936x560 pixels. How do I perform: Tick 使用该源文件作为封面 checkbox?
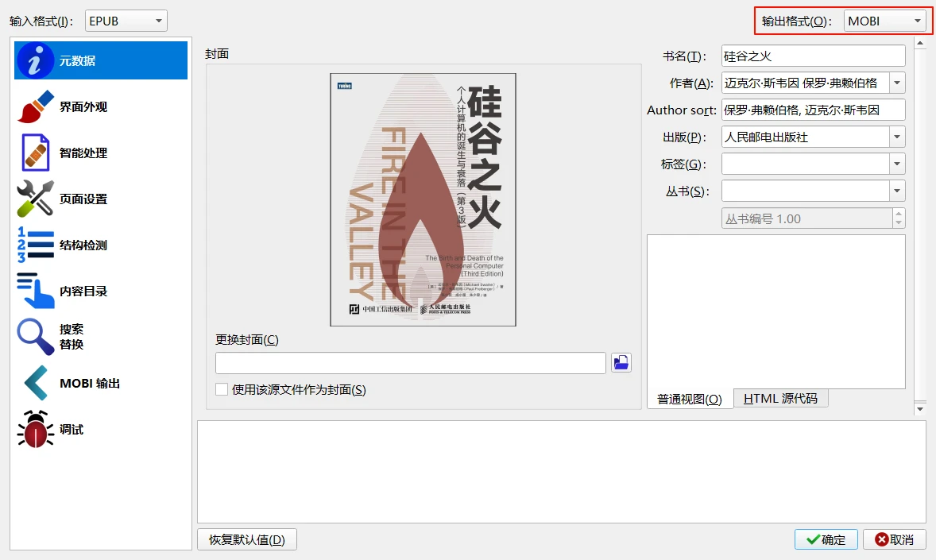(222, 389)
